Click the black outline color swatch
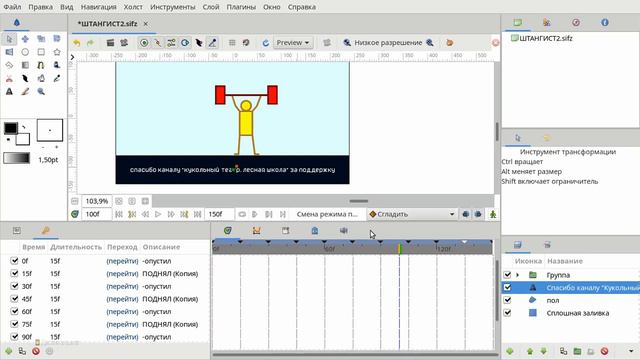This screenshot has width=640, height=360. coord(11,128)
